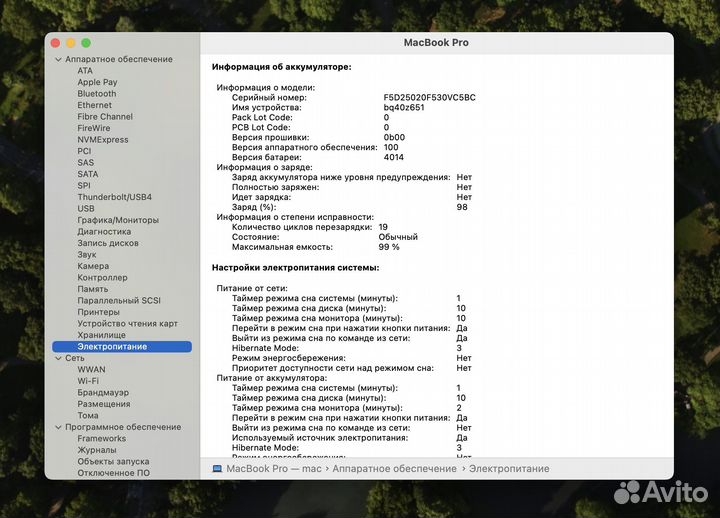Open Отключенное ПО entry
Viewport: 720px width, 518px height.
113,473
